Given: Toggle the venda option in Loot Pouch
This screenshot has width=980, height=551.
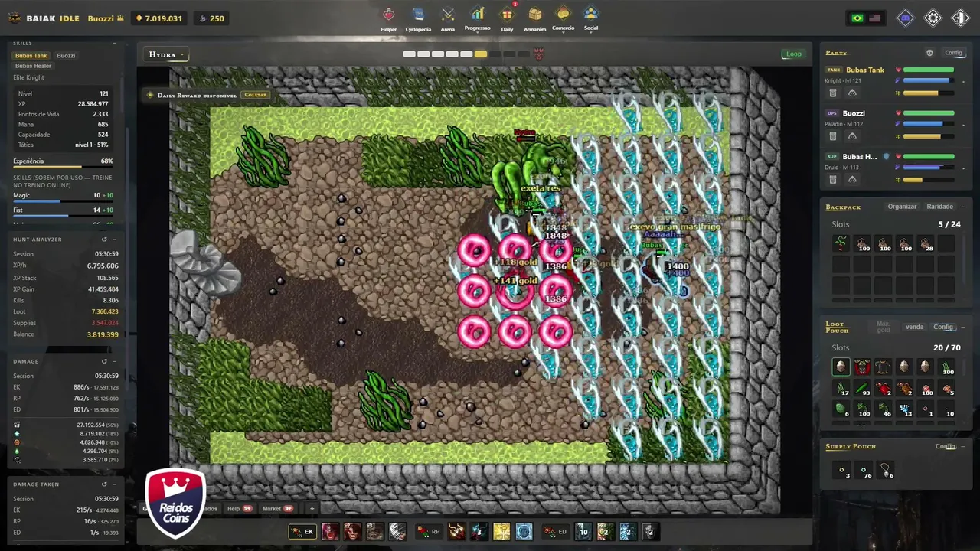Looking at the screenshot, I should click(x=914, y=327).
